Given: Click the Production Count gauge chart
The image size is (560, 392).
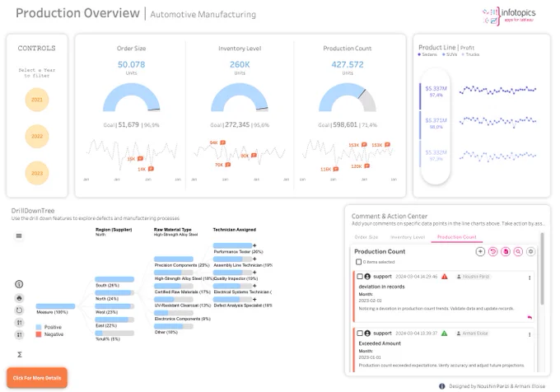Looking at the screenshot, I should pos(348,97).
